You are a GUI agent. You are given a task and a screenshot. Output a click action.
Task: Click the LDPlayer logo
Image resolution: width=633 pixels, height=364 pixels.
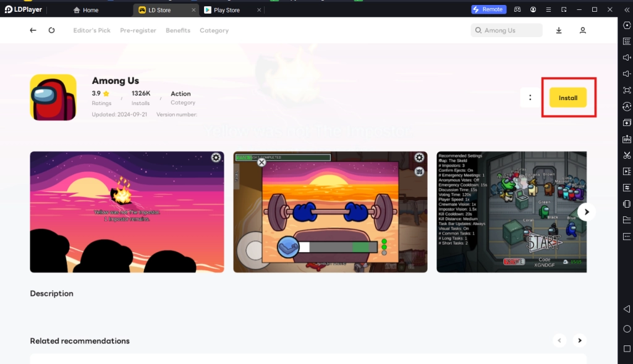(23, 9)
